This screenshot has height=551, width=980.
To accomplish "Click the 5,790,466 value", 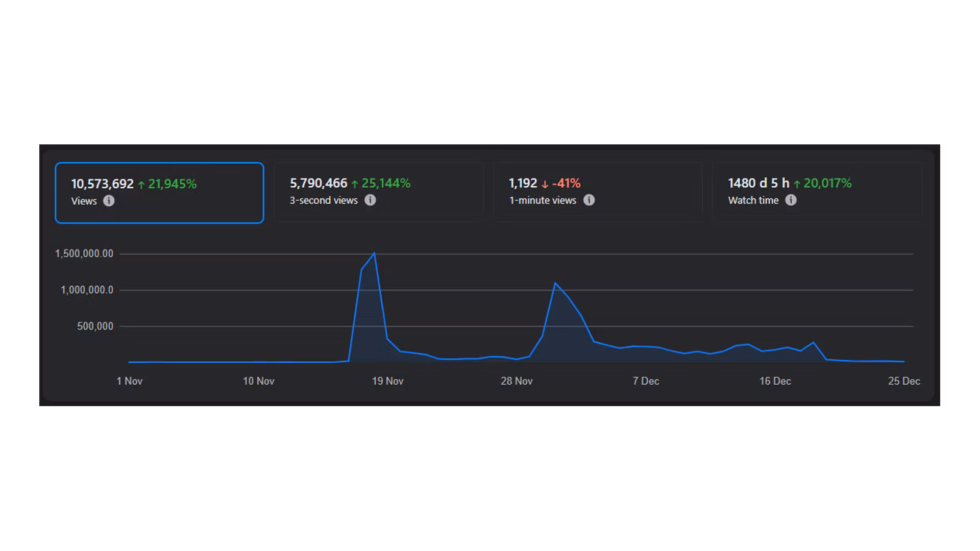I will (318, 183).
